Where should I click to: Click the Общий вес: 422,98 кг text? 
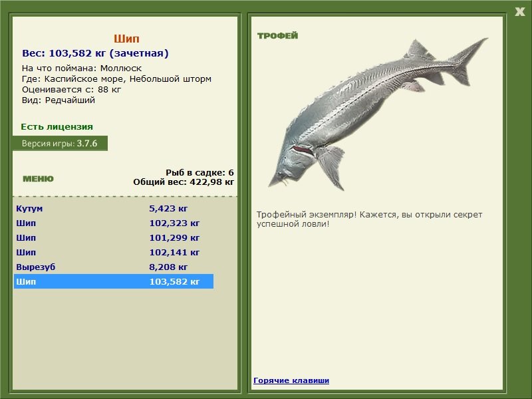(x=184, y=182)
